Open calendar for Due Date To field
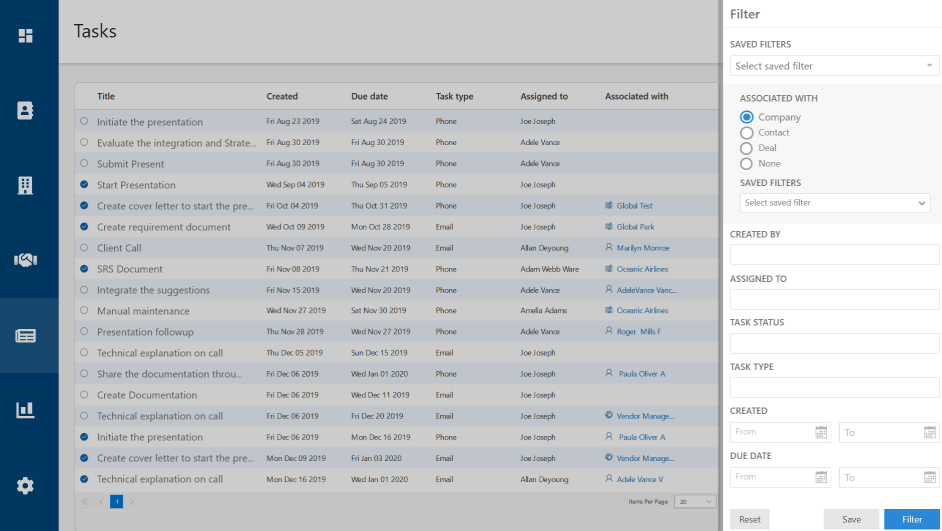 930,477
